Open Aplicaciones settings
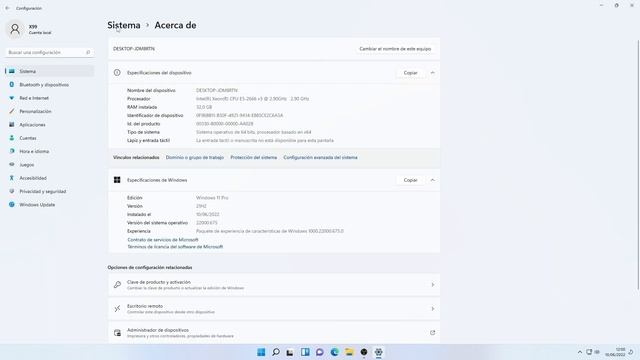The height and width of the screenshot is (360, 640). pyautogui.click(x=49, y=125)
